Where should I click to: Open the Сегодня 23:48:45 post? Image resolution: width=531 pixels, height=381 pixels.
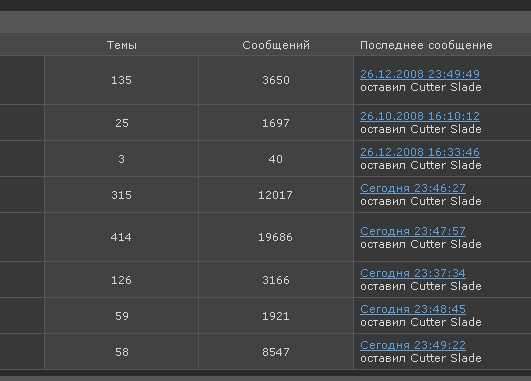pyautogui.click(x=412, y=309)
